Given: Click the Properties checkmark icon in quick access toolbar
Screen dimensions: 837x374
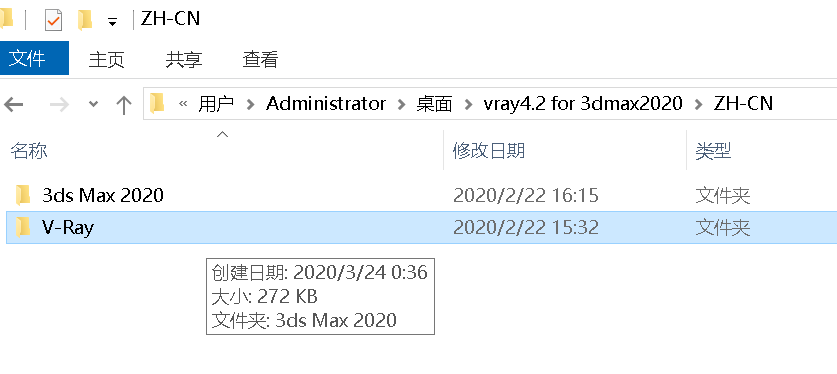Looking at the screenshot, I should pos(53,21).
